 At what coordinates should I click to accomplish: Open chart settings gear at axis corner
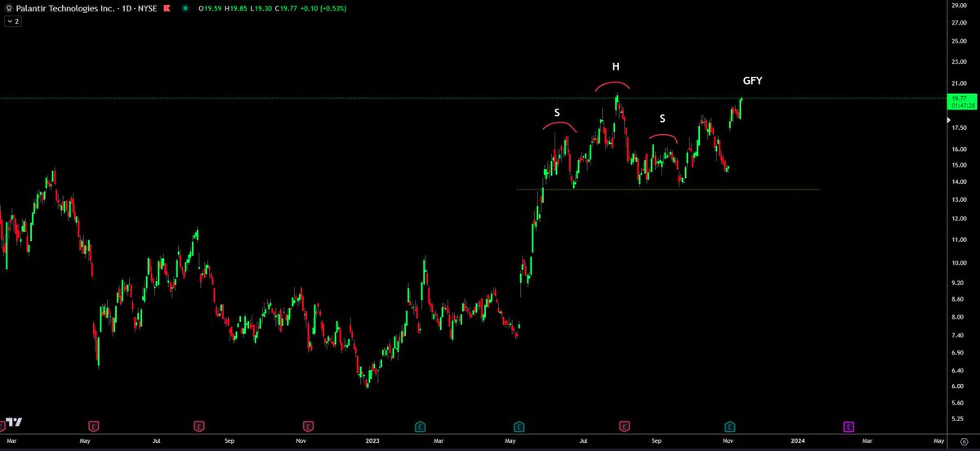[x=964, y=440]
